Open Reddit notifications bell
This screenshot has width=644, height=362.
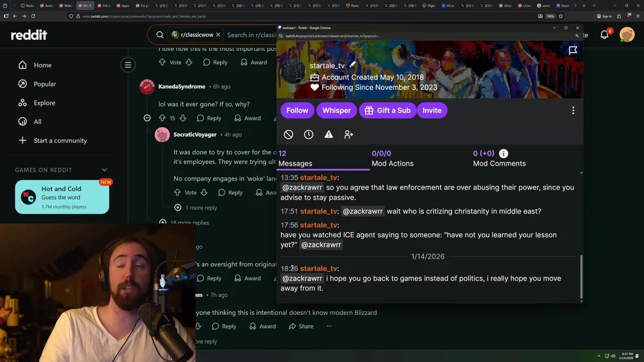(604, 35)
